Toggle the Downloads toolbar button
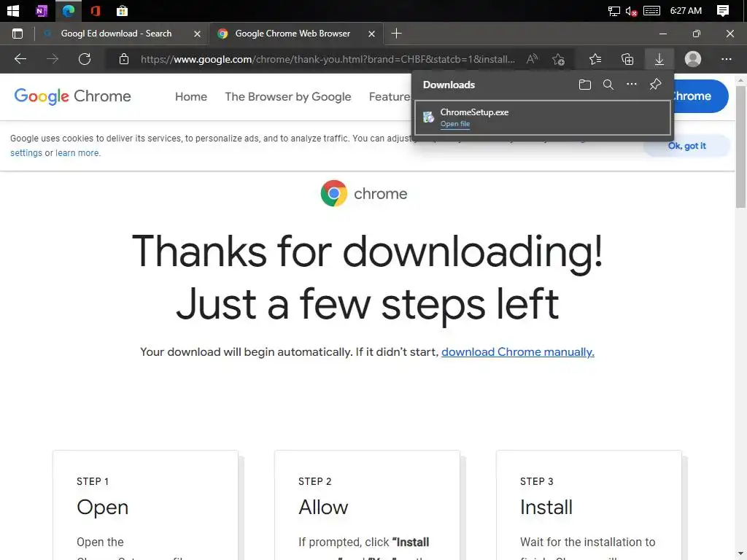Viewport: 747px width, 560px height. point(659,59)
